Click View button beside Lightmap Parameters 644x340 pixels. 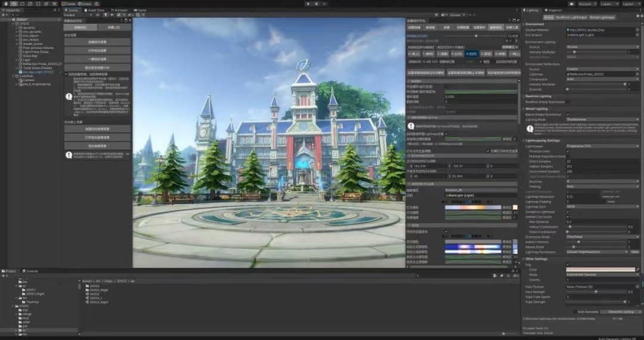(635, 252)
